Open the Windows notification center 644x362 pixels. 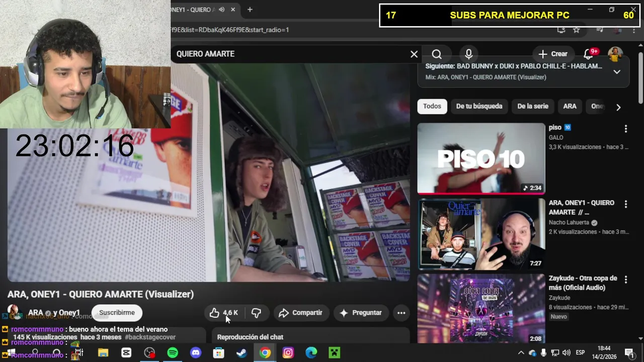point(629,353)
